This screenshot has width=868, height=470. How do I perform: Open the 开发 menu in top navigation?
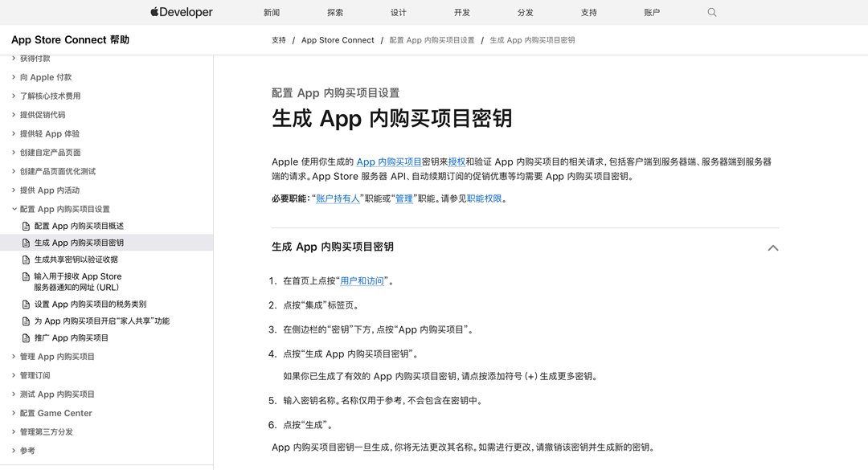tap(461, 12)
